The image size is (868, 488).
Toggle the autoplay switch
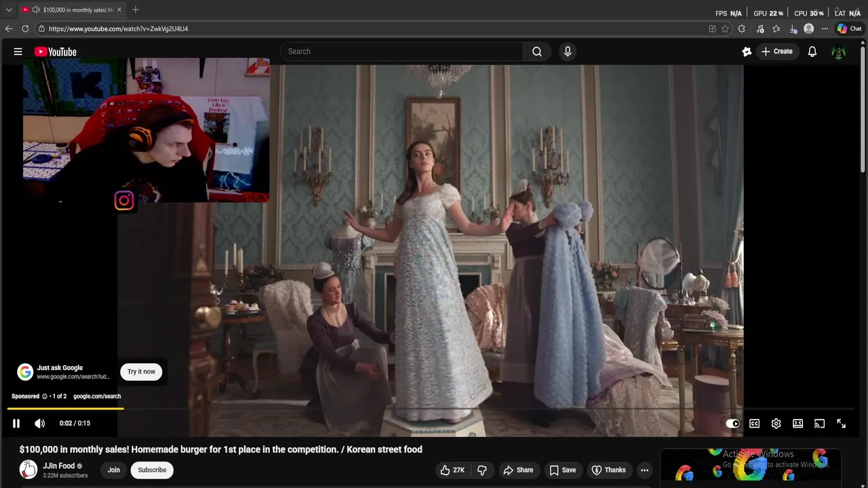732,424
